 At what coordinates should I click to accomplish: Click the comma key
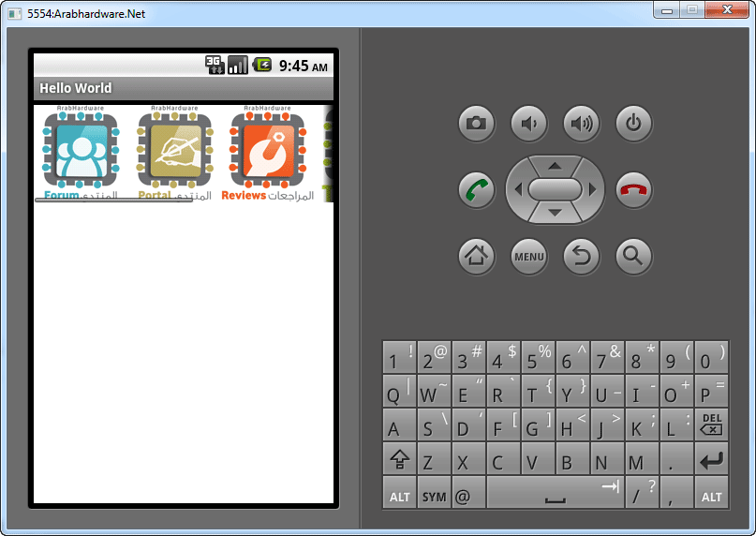pos(677,493)
